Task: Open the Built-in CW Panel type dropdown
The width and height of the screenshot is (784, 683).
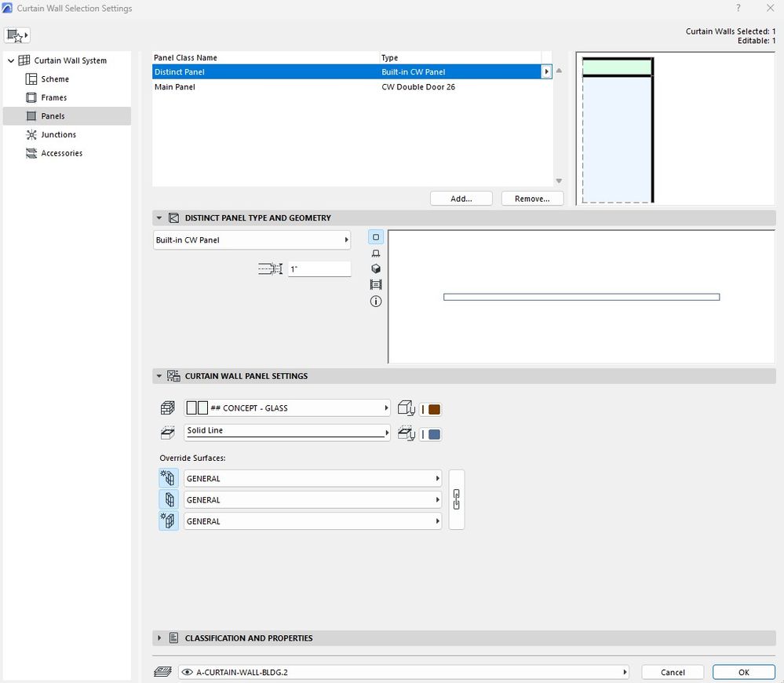Action: [x=251, y=240]
